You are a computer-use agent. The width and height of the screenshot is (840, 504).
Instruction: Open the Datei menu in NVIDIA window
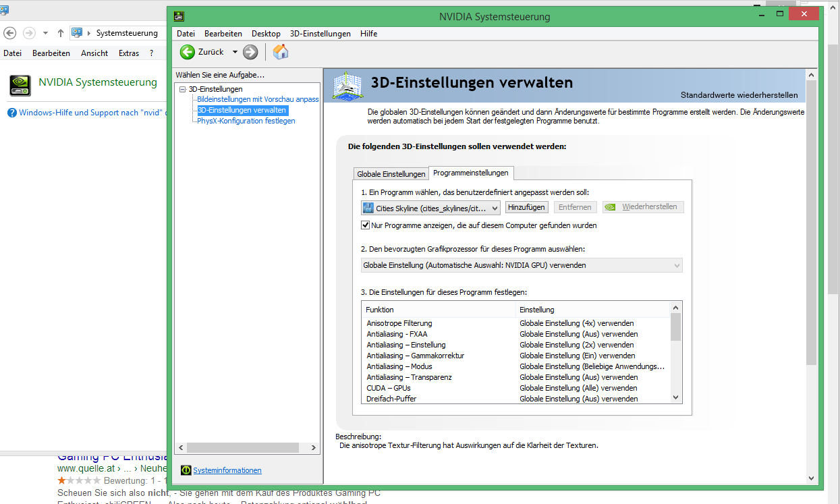click(x=186, y=34)
